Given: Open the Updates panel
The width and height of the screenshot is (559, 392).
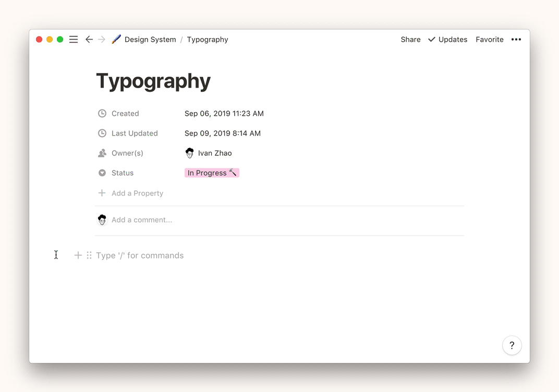Looking at the screenshot, I should point(447,40).
